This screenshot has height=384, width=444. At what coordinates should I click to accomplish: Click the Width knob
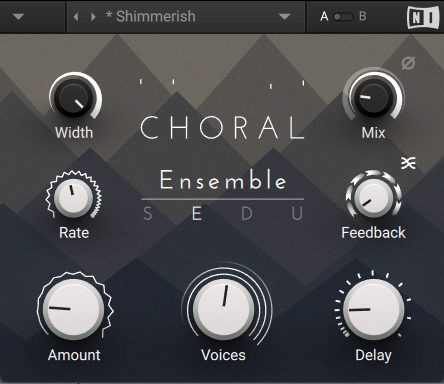tap(74, 97)
